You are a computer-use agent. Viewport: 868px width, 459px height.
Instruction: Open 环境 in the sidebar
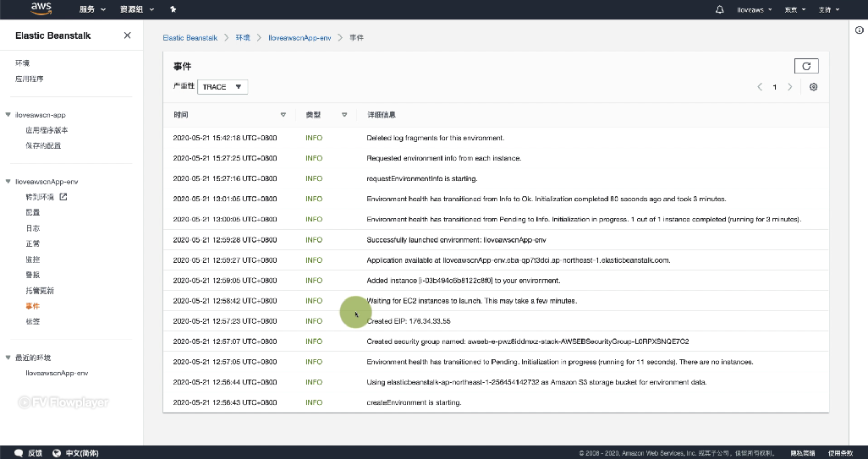coord(23,63)
